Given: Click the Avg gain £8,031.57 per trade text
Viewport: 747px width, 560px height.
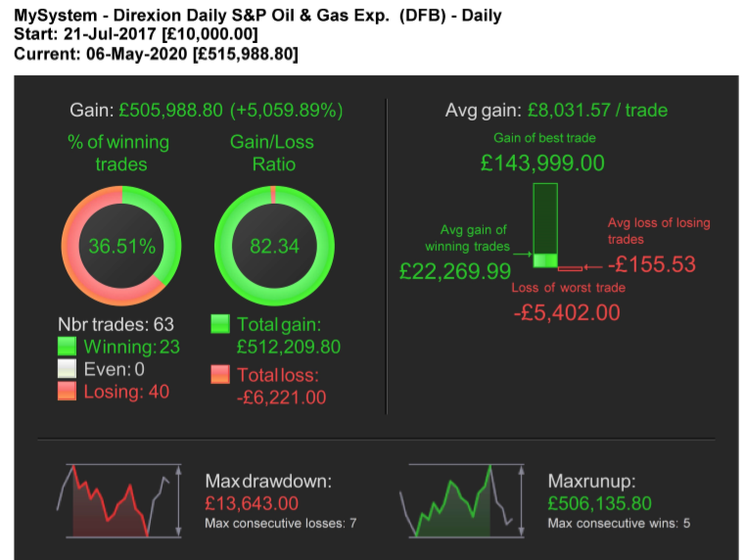Looking at the screenshot, I should click(x=597, y=111).
